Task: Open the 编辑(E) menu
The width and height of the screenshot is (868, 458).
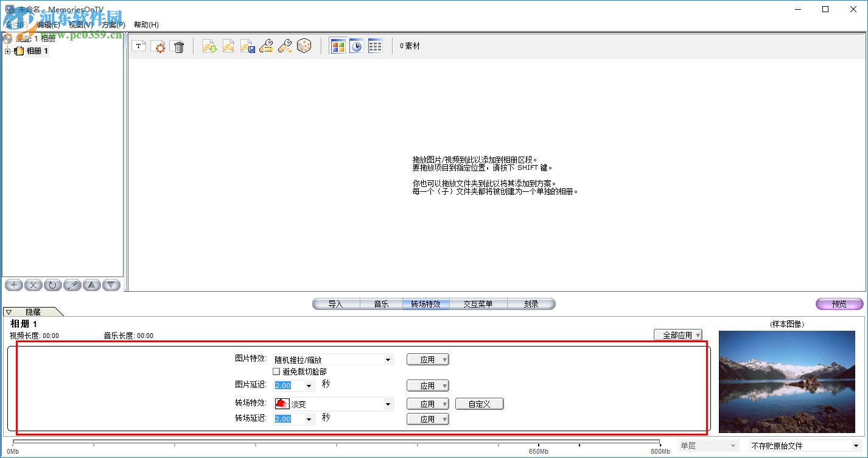Action: (x=48, y=25)
